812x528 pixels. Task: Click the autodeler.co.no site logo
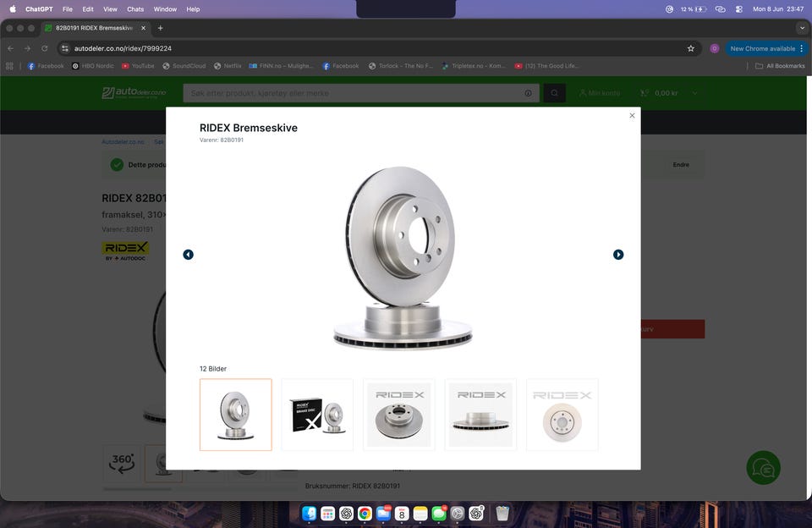(134, 93)
